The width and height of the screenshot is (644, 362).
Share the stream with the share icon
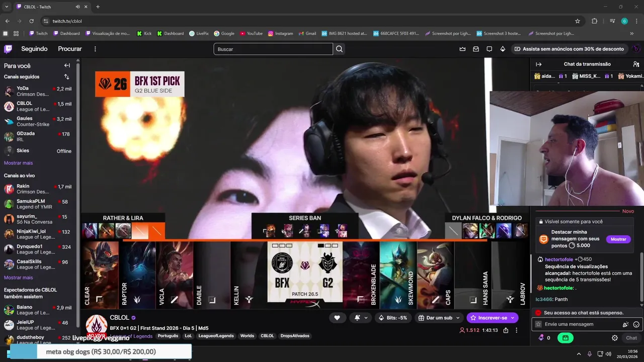[506, 330]
